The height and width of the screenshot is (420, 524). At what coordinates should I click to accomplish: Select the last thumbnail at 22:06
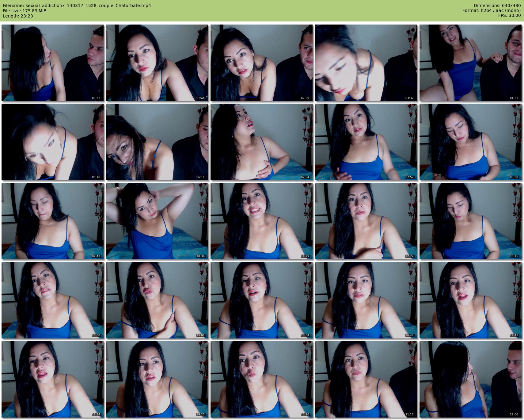[470, 379]
